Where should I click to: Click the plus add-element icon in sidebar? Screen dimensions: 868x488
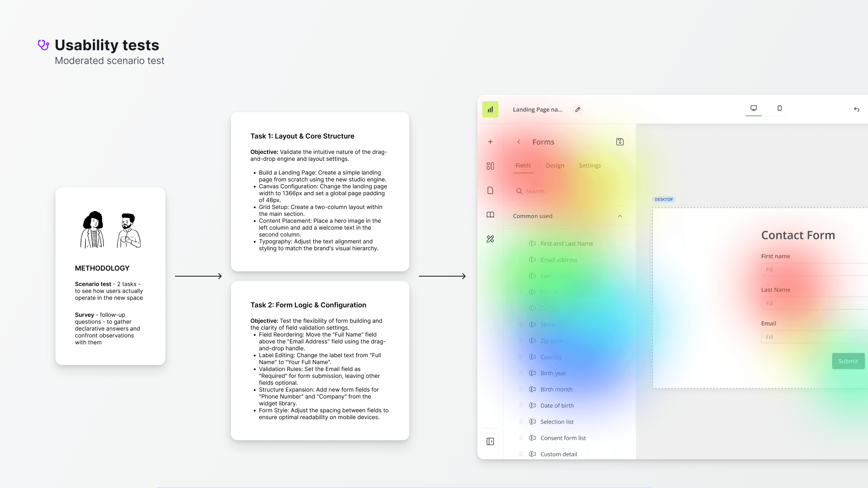click(490, 142)
